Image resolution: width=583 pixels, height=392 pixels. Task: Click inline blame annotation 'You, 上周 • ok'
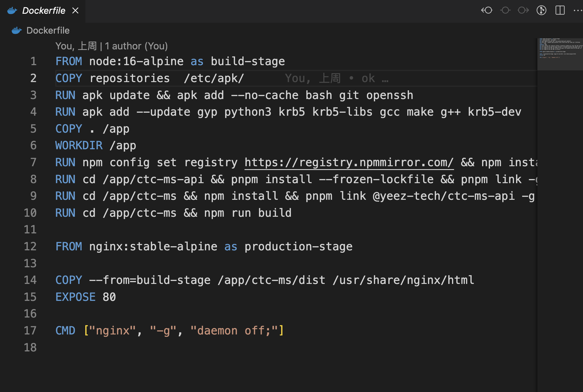(337, 78)
